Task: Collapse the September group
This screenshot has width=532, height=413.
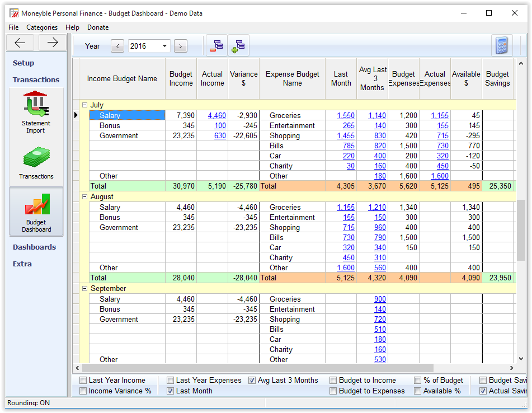Action: pyautogui.click(x=85, y=289)
